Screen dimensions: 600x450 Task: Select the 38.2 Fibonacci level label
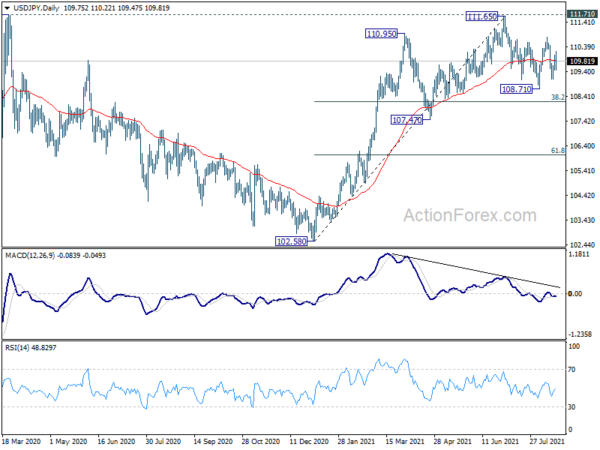coord(558,97)
